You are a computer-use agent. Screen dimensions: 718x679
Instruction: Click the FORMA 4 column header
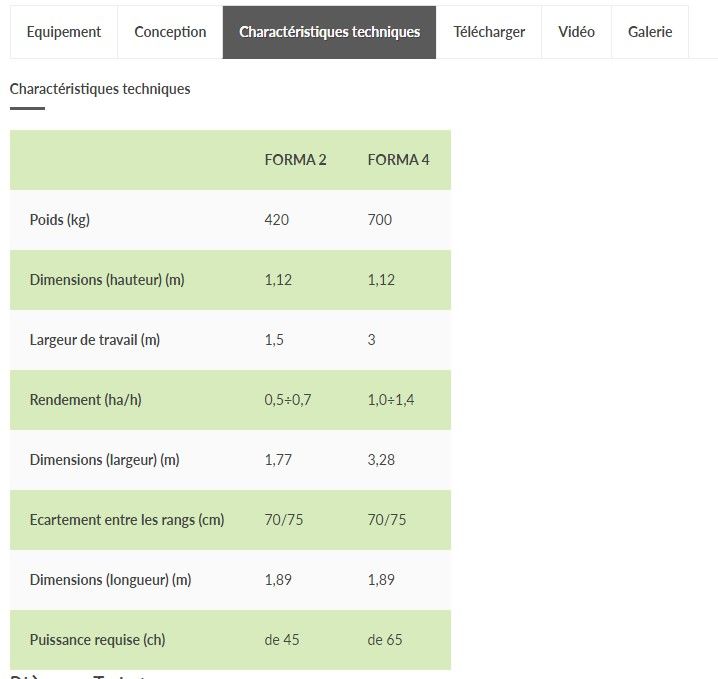(399, 160)
